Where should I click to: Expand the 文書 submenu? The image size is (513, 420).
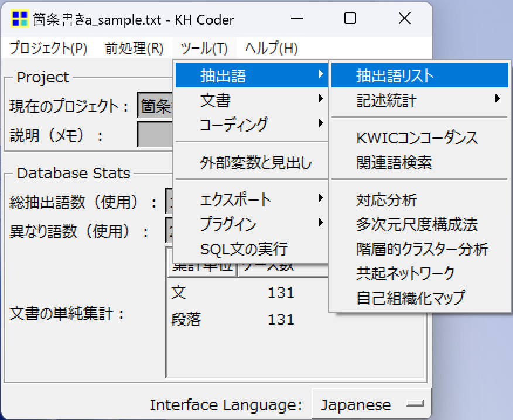click(252, 99)
